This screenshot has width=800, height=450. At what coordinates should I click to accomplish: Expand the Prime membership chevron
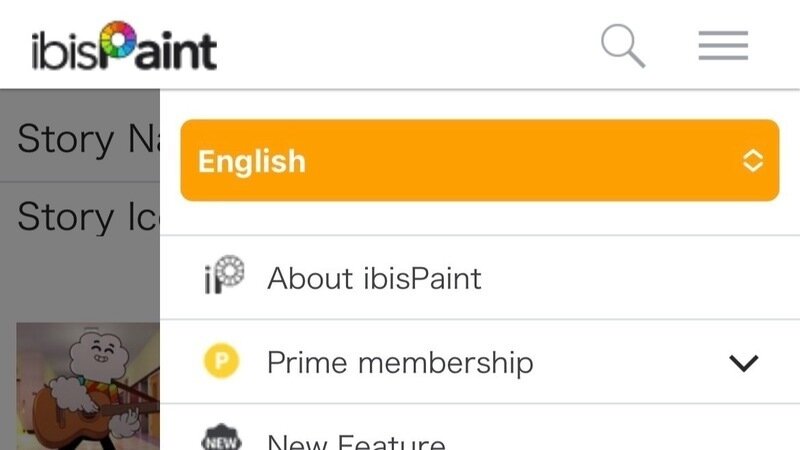point(744,363)
